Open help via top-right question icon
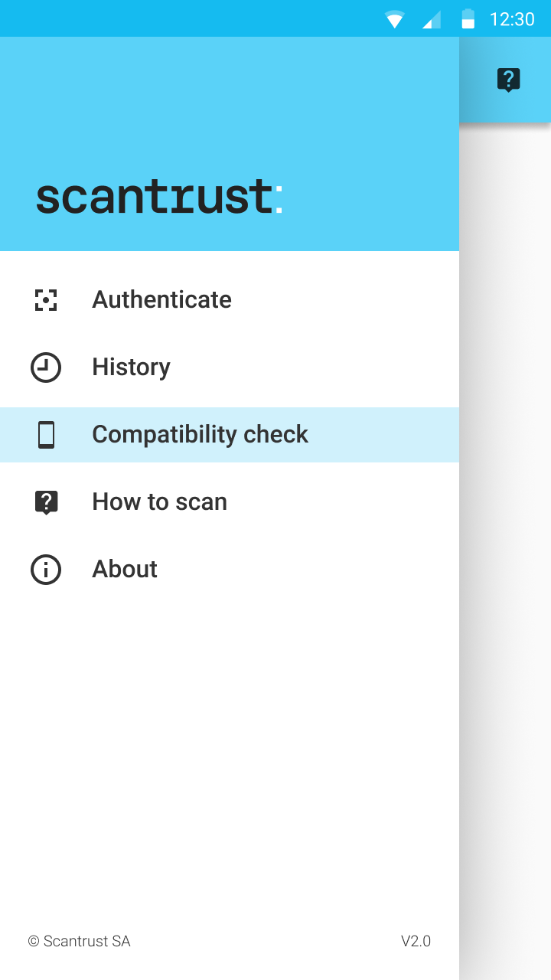The height and width of the screenshot is (980, 551). pyautogui.click(x=509, y=80)
